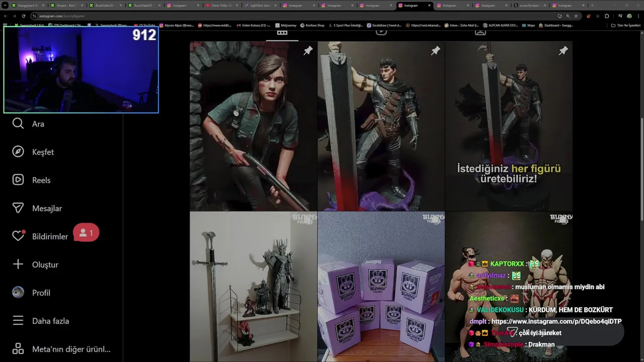Screen dimensions: 644x362
Task: Open the Sauron figure and sword post
Action: pos(253,287)
